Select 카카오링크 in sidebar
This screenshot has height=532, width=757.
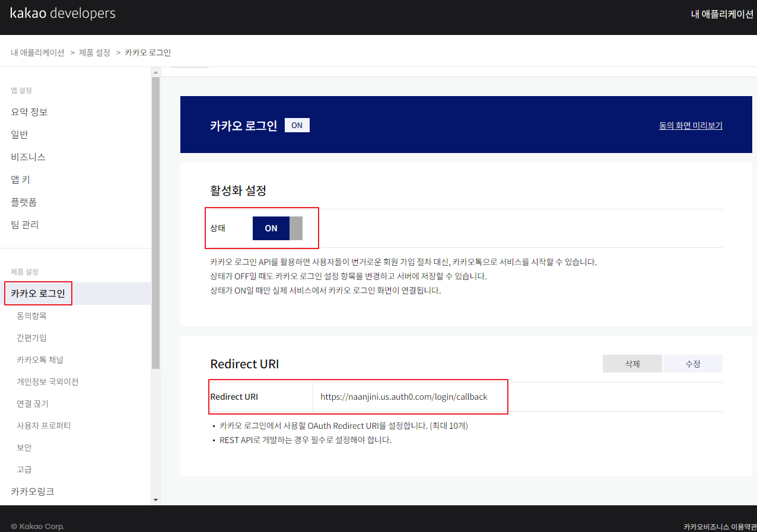click(32, 492)
